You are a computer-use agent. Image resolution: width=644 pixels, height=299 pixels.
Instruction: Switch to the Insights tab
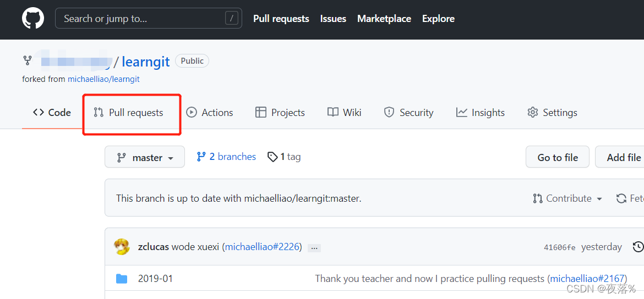tap(480, 112)
